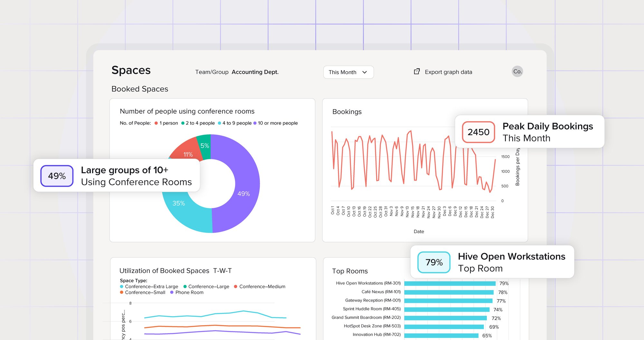Viewport: 644px width, 340px height.
Task: Open the Co. user avatar
Action: coord(517,71)
